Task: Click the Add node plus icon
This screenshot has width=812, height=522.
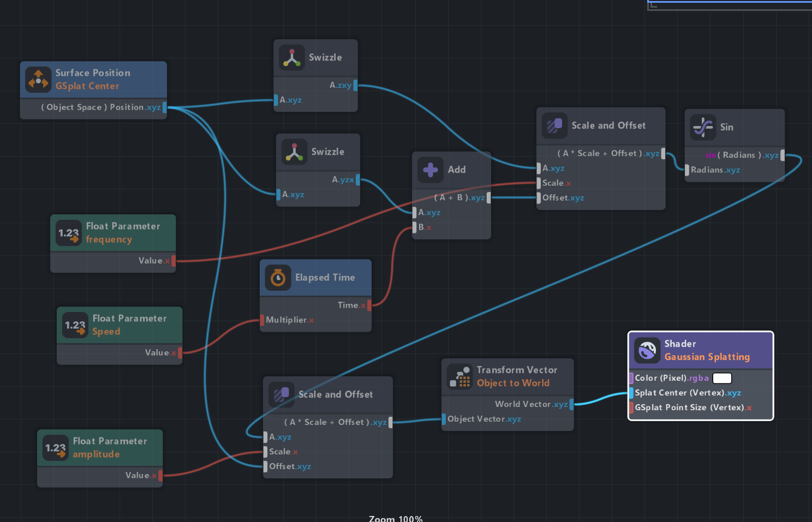Action: 431,170
